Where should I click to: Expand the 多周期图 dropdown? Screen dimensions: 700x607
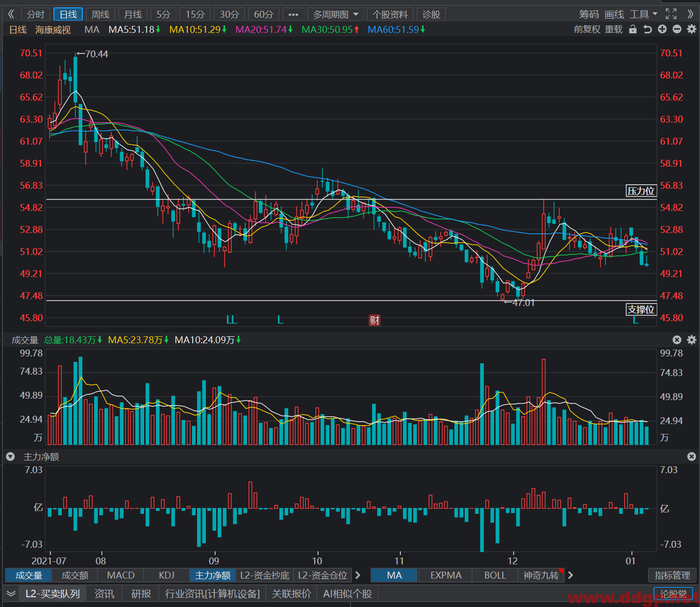click(x=336, y=15)
